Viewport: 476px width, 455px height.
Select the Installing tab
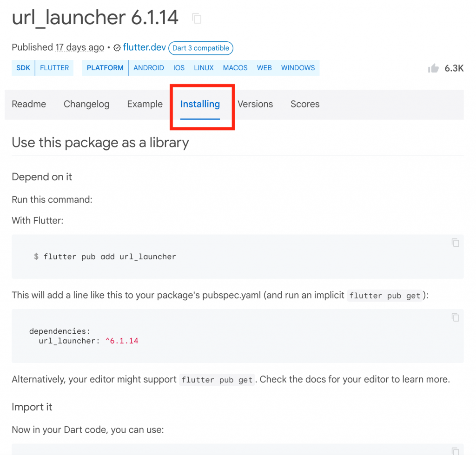200,104
